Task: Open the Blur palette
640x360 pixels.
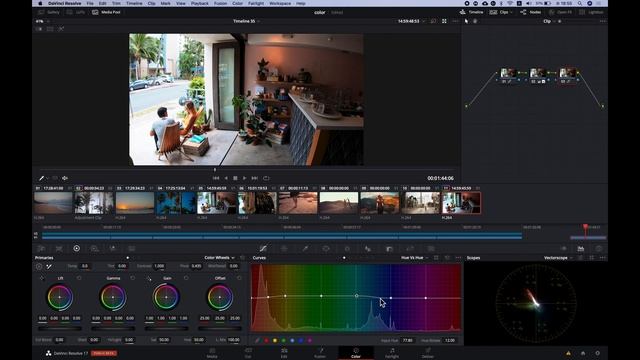Action: tap(389, 248)
